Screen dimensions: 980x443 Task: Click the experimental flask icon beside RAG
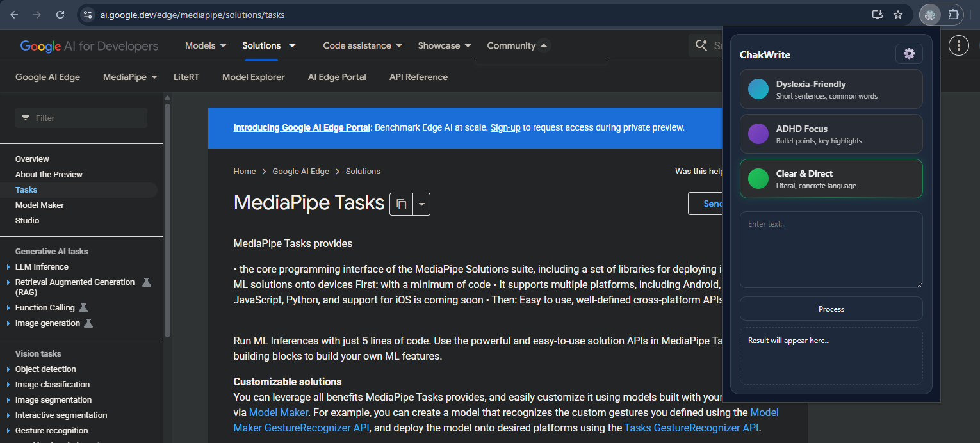[147, 282]
